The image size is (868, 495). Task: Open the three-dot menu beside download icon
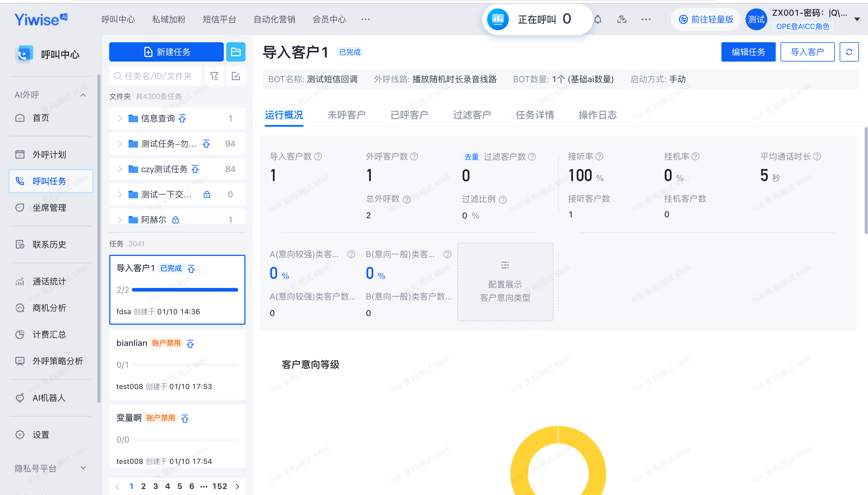point(646,19)
